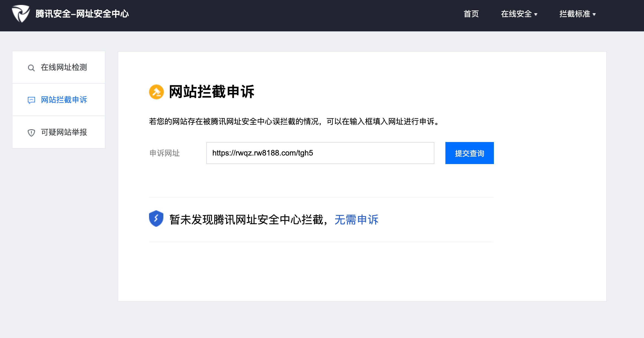
Task: Click the chat bubble icon beside 网站拦截申诉
Action: click(31, 100)
